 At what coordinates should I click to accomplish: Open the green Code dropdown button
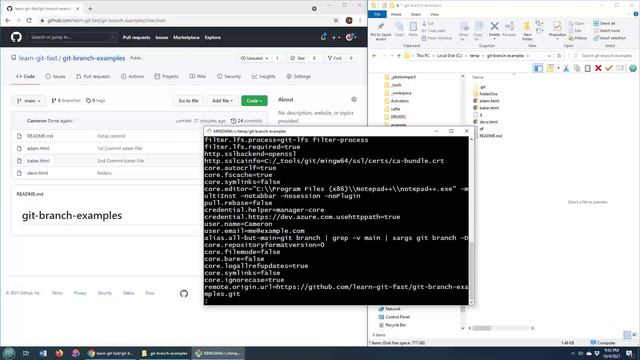click(x=254, y=100)
